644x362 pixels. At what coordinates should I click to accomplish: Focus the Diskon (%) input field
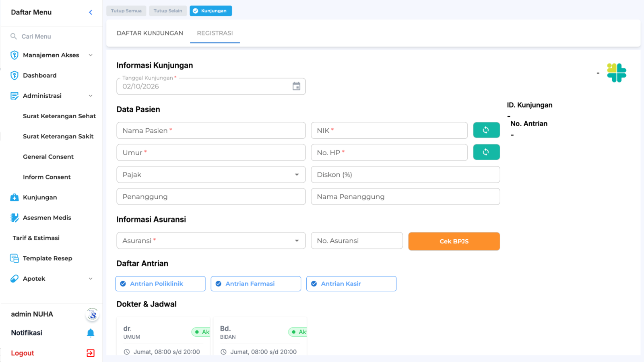[x=405, y=175]
